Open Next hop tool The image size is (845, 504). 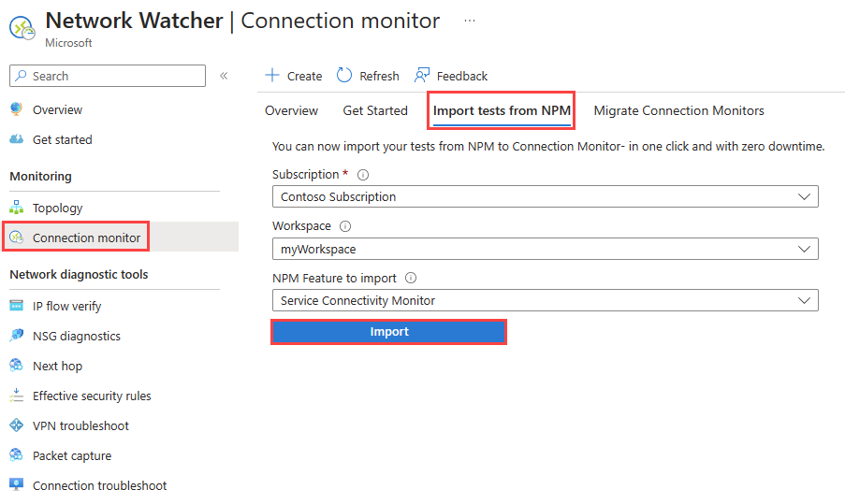[x=57, y=367]
